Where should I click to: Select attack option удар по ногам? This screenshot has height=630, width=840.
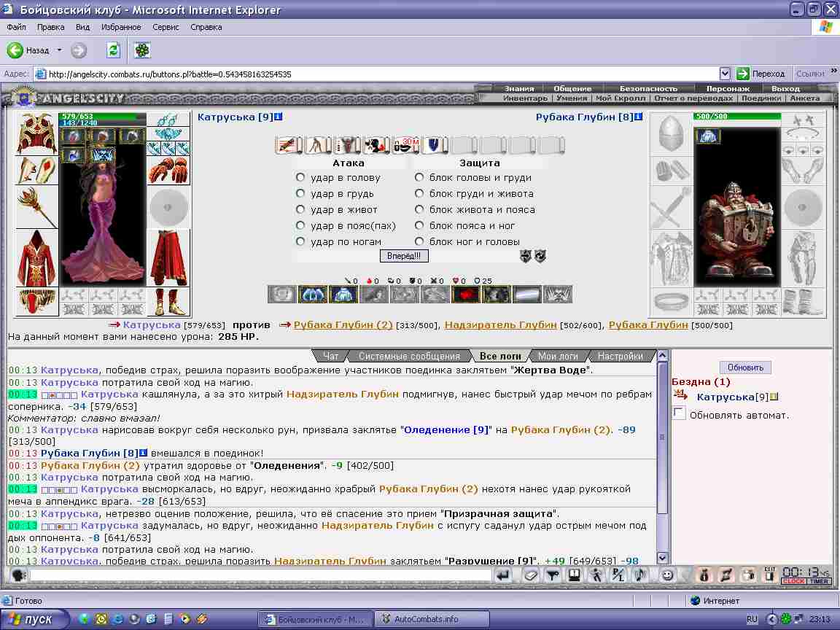coord(300,241)
